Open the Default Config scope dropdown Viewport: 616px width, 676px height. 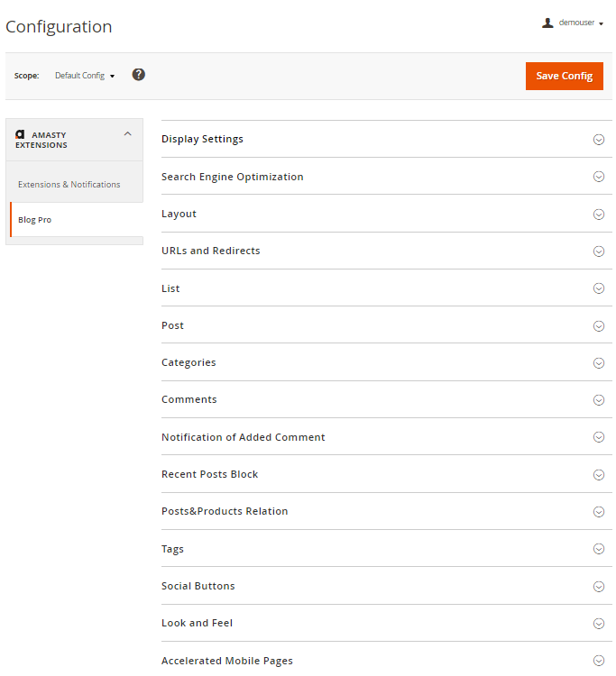pyautogui.click(x=85, y=76)
